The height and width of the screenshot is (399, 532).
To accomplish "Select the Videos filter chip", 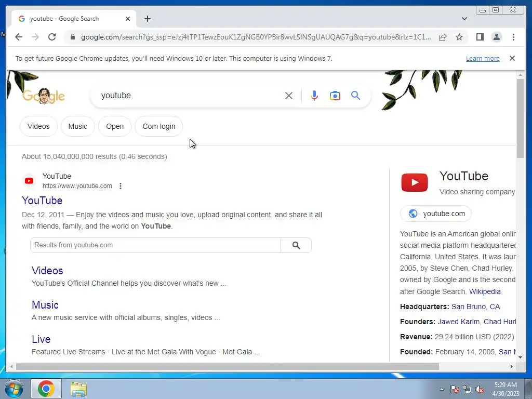I will click(38, 126).
